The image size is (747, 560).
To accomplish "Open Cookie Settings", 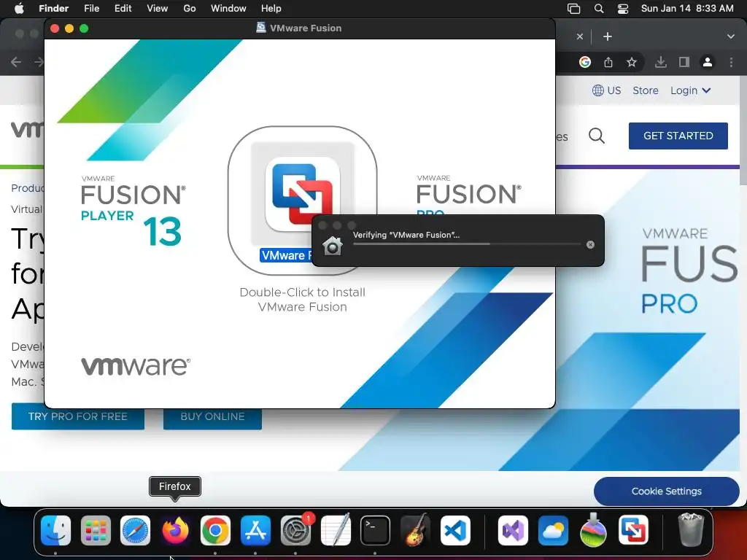I will click(666, 491).
